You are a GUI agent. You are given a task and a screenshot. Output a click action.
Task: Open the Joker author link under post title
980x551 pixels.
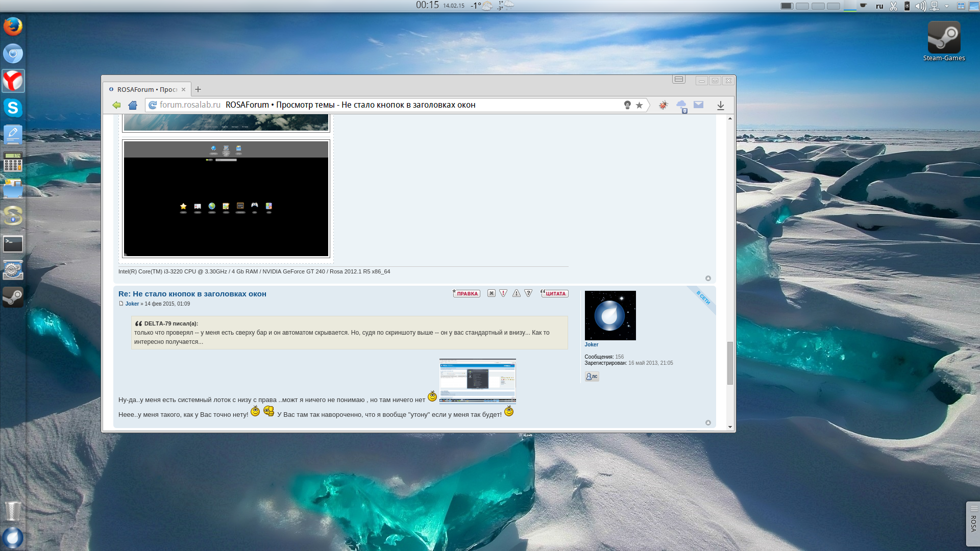pos(132,304)
